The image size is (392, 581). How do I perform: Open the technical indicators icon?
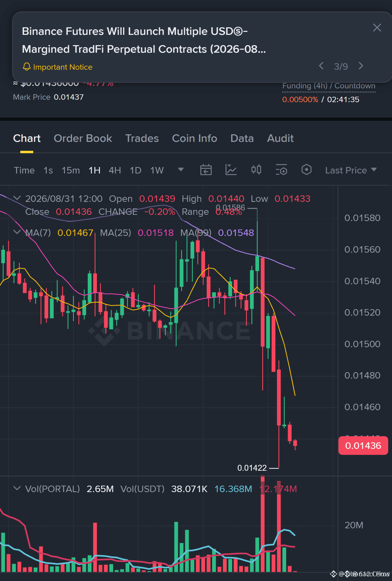pos(231,170)
